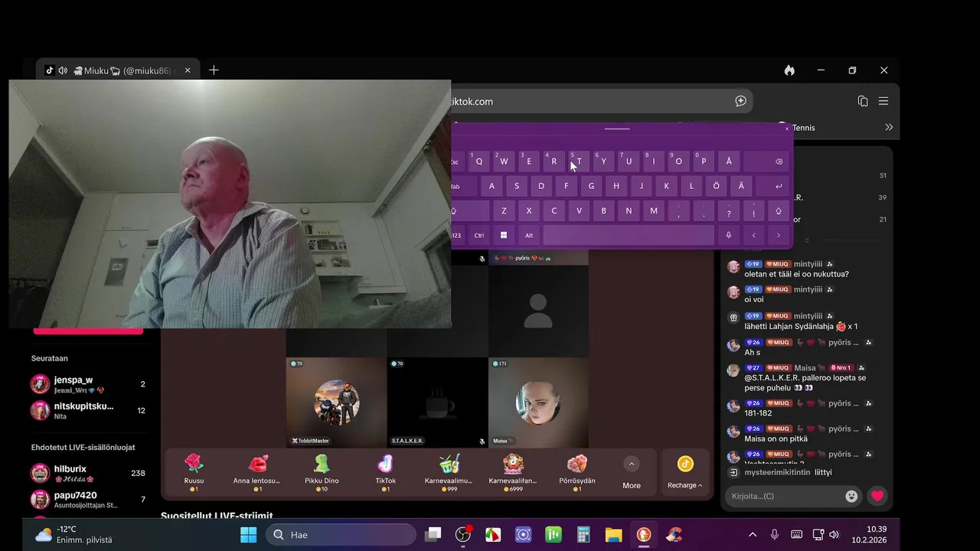Screen dimensions: 980x551
Task: Open hilburix suggested live creator
Action: pyautogui.click(x=88, y=473)
